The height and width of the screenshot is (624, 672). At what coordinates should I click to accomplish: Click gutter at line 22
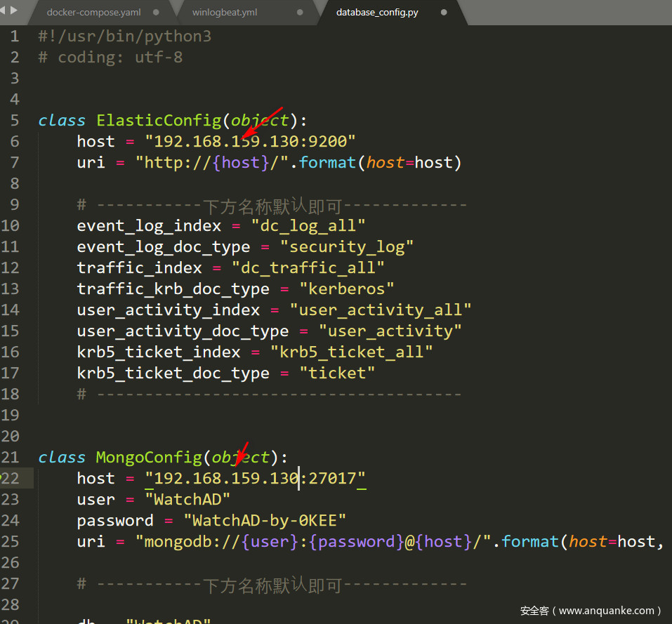(x=11, y=478)
